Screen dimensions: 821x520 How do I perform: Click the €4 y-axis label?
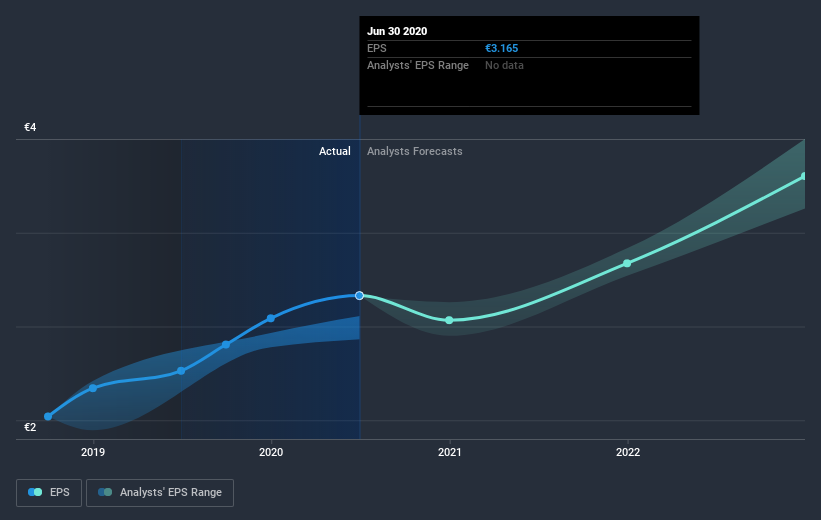click(30, 127)
